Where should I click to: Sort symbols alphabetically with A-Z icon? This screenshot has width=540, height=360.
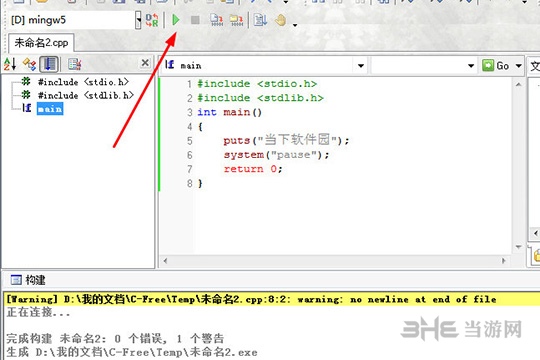(x=10, y=64)
